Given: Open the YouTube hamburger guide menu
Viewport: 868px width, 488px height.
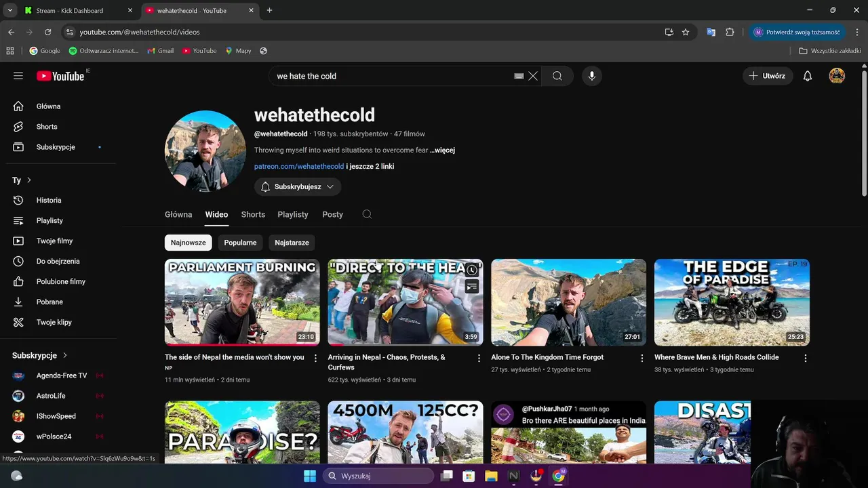Looking at the screenshot, I should [x=18, y=76].
